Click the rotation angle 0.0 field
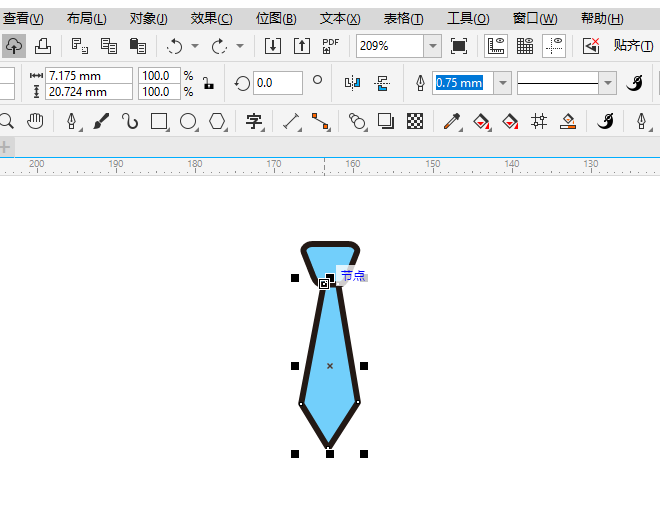 click(278, 83)
